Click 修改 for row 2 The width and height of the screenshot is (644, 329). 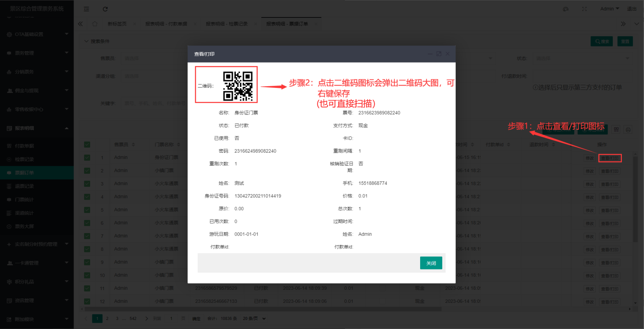point(589,171)
